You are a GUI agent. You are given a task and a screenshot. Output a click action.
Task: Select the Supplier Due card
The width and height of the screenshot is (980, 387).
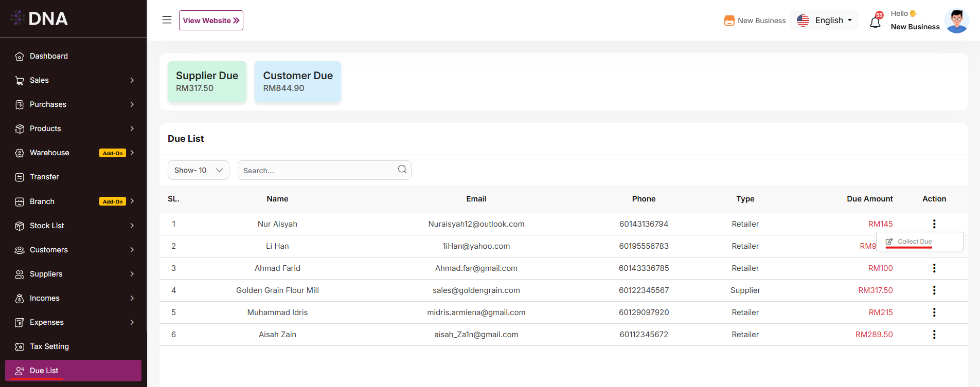207,82
